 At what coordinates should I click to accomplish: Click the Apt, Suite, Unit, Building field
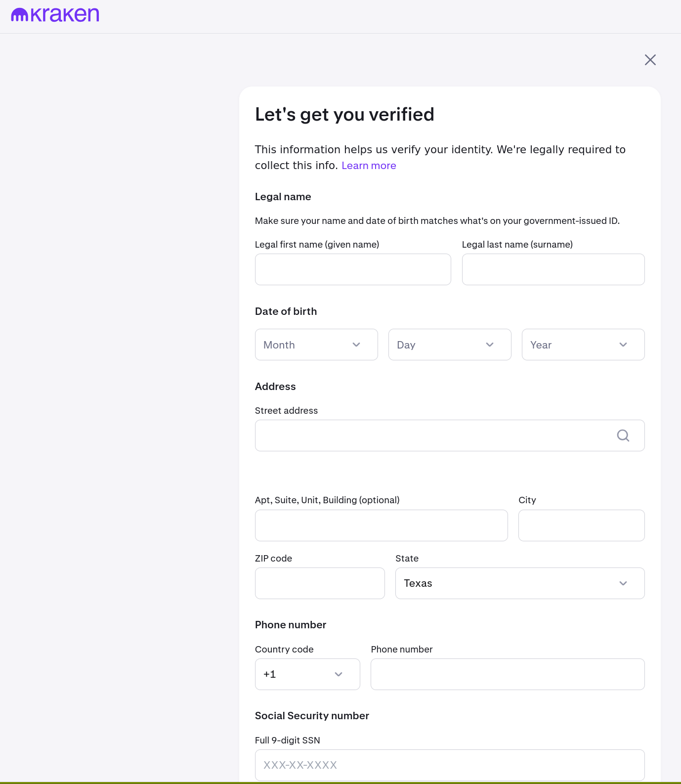coord(381,525)
